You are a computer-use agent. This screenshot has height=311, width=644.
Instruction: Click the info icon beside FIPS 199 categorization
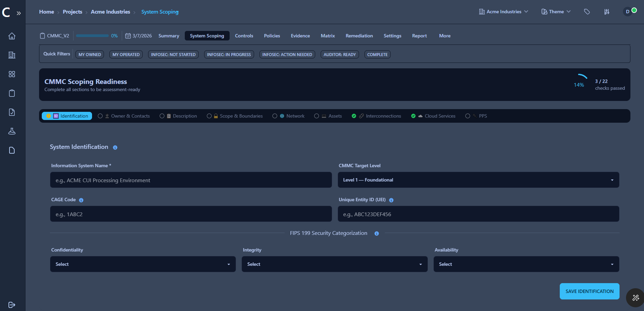pos(377,234)
